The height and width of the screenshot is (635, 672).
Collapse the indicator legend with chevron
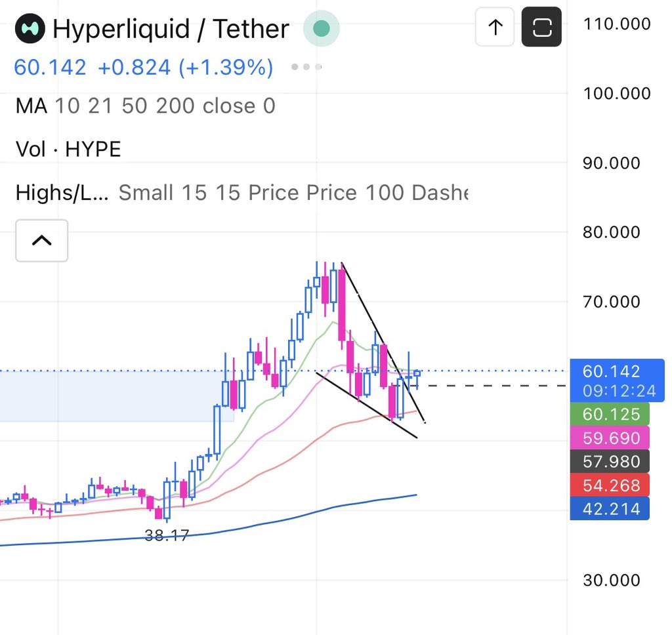click(x=41, y=240)
